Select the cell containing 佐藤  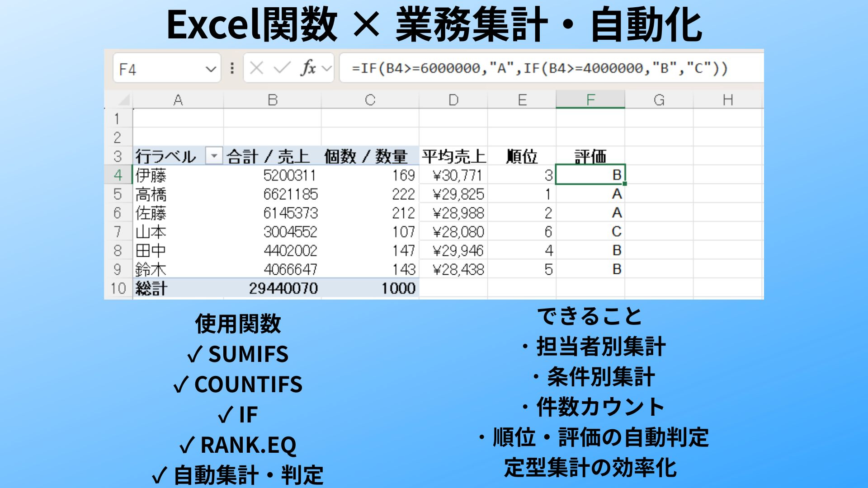click(x=178, y=213)
